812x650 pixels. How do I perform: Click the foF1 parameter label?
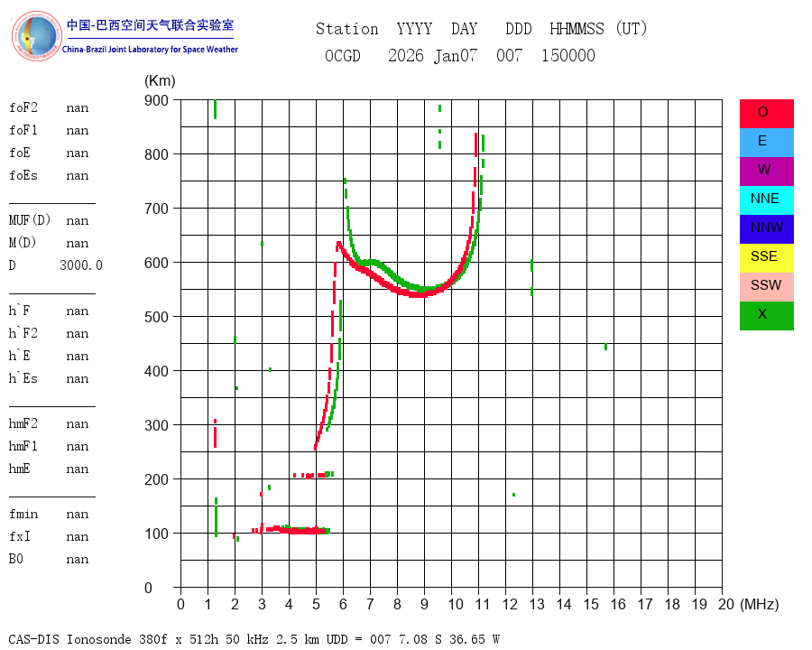pos(23,130)
